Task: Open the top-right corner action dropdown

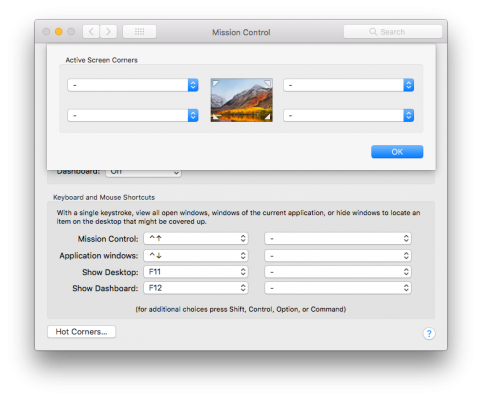Action: (349, 85)
